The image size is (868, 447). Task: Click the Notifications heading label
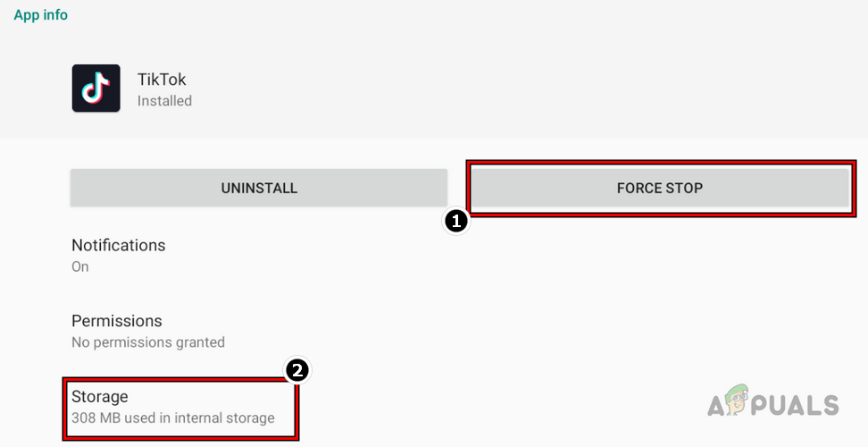(x=119, y=245)
